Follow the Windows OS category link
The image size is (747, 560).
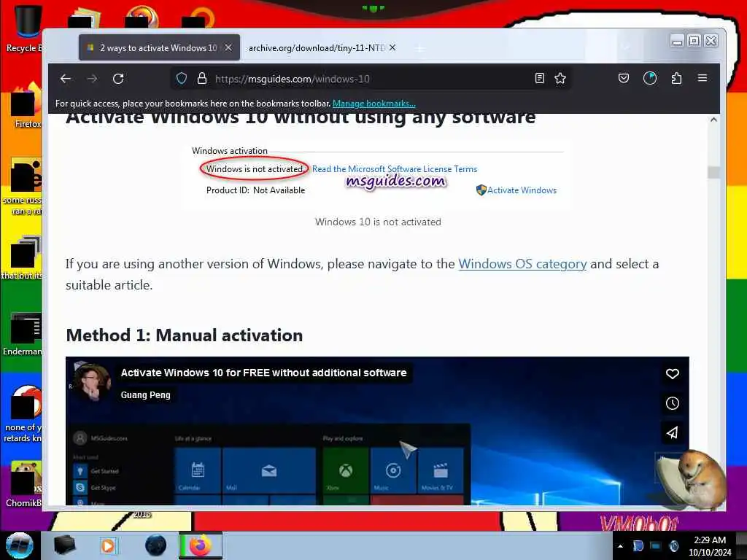pyautogui.click(x=522, y=264)
